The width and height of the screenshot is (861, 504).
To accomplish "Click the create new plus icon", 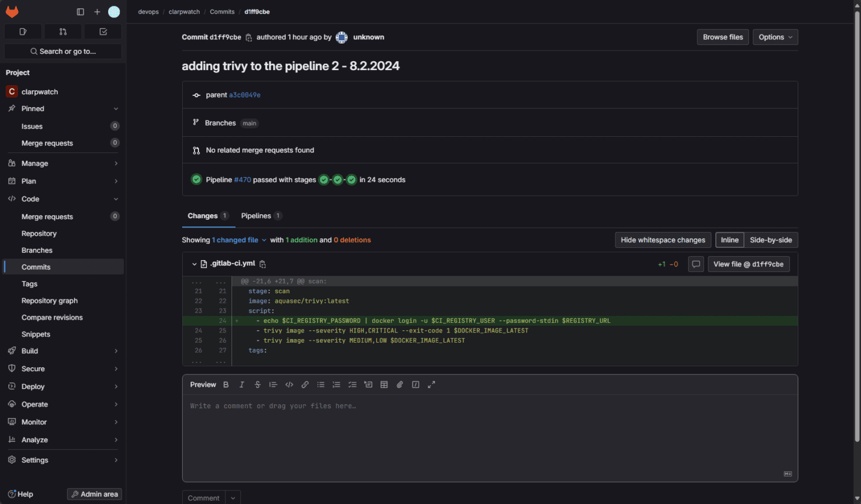I will [x=97, y=12].
